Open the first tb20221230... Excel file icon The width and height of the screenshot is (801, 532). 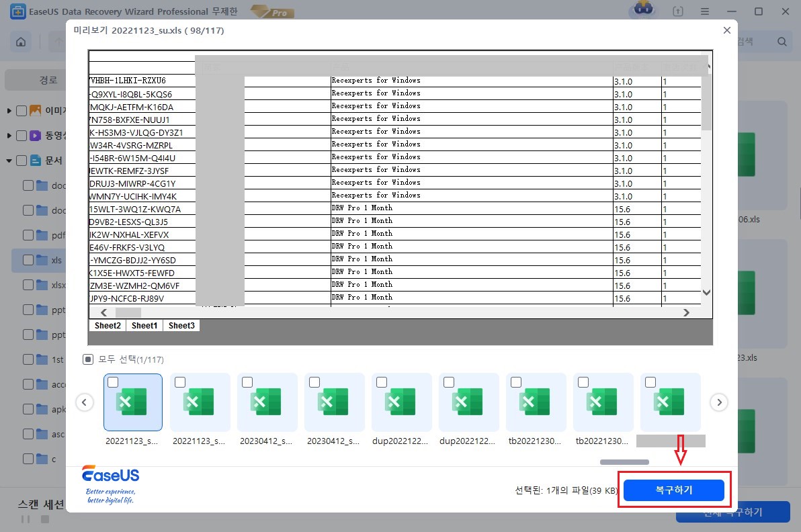534,401
